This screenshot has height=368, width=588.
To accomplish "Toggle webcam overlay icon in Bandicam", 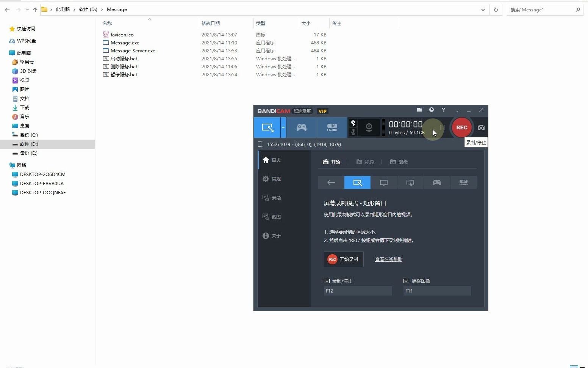I will tap(369, 127).
